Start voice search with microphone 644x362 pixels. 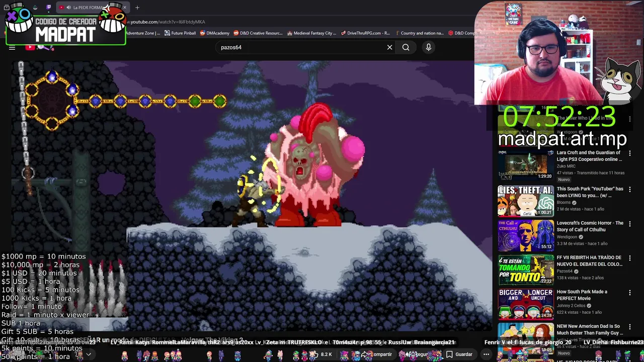pyautogui.click(x=429, y=47)
